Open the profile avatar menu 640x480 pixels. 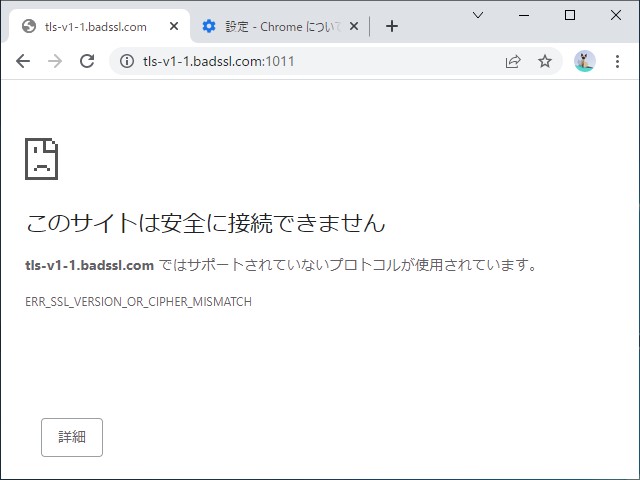tap(584, 61)
